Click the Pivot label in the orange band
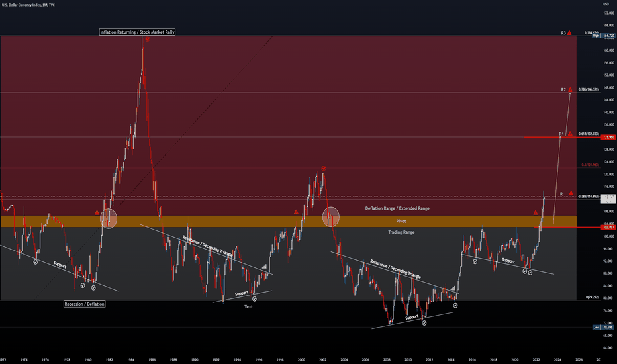Screen dimensions: 617x364 click(401, 221)
